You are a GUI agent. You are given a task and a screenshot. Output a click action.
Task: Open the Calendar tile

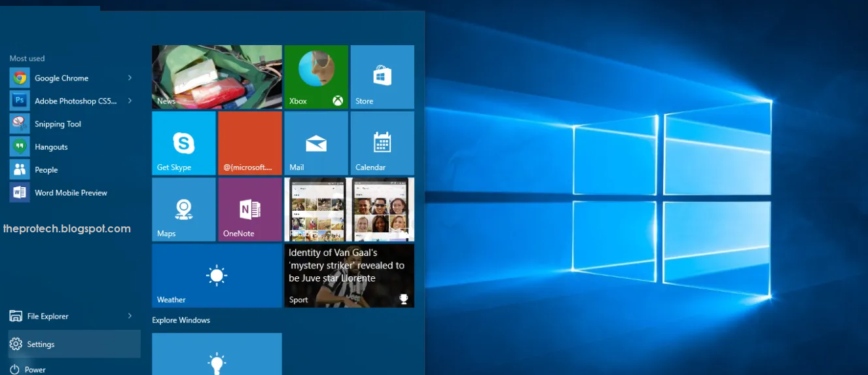coord(382,143)
